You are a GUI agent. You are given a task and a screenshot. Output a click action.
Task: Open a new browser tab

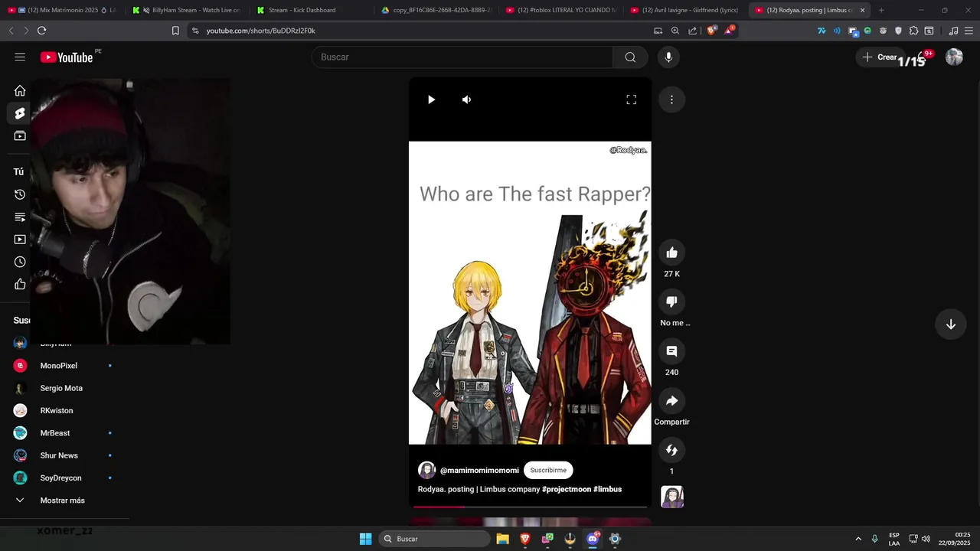point(881,10)
